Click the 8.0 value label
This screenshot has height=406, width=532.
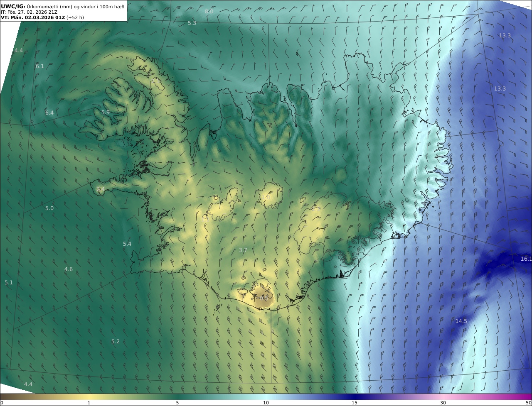(x=209, y=11)
